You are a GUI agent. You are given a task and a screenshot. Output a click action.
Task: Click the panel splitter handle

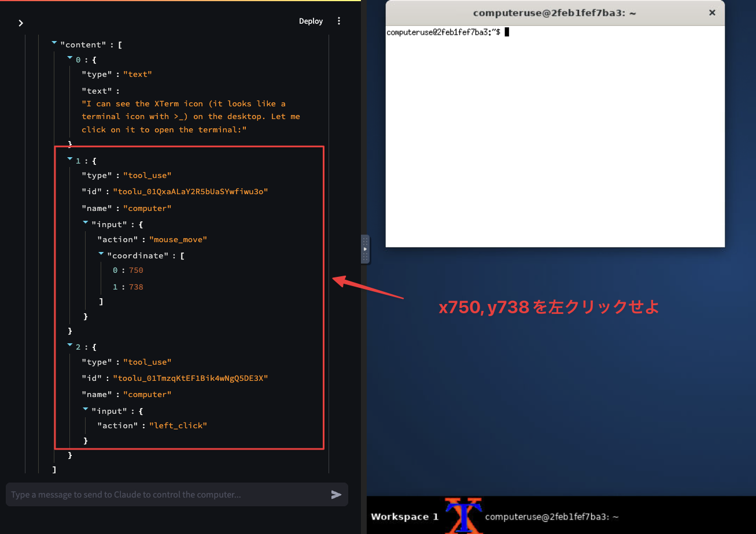tap(365, 249)
